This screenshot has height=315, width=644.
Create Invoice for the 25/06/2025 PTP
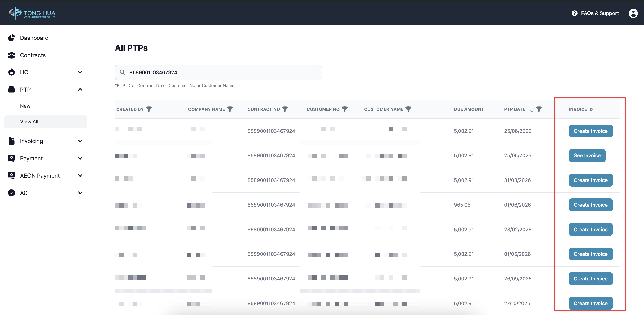591,131
